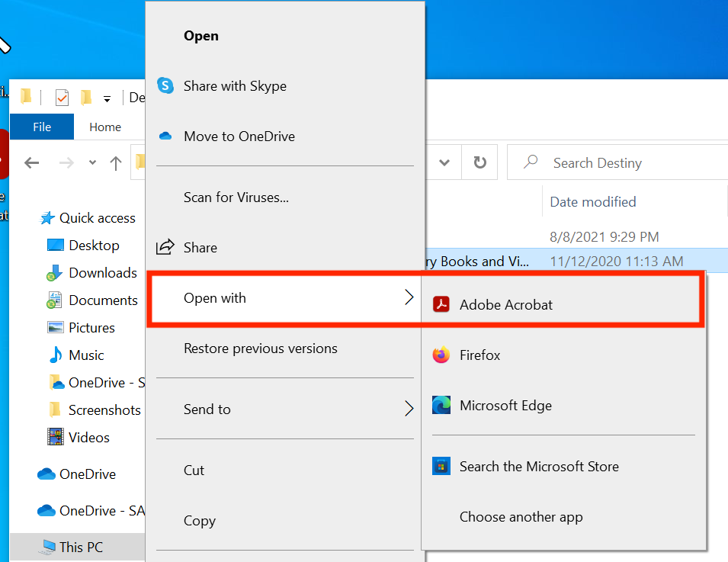Open the file with Microsoft Edge

click(x=563, y=406)
